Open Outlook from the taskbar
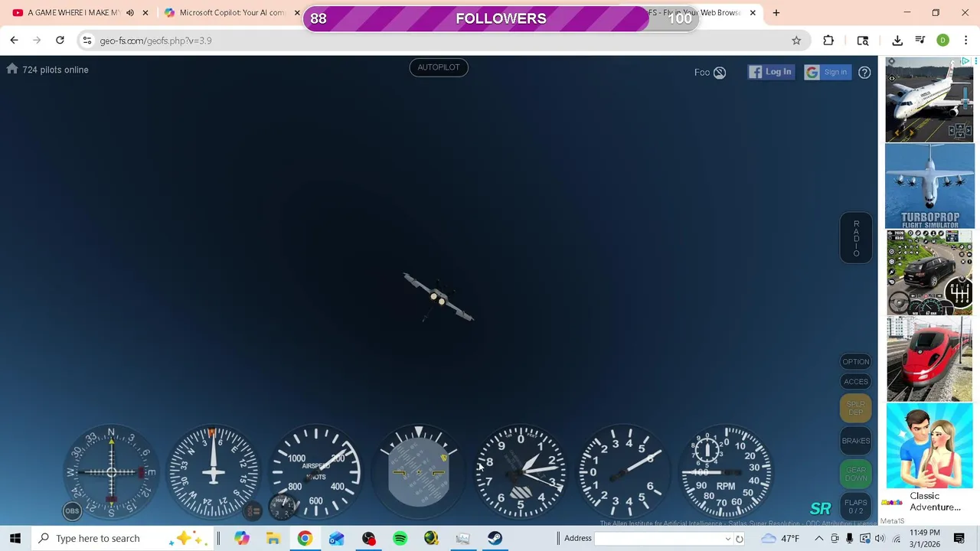The height and width of the screenshot is (551, 980). 337,538
